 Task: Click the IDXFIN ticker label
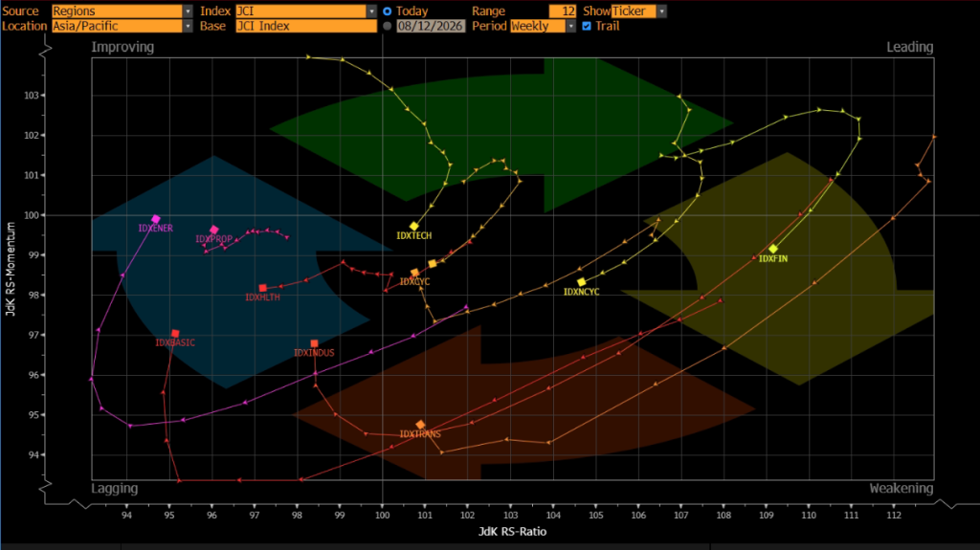point(773,259)
